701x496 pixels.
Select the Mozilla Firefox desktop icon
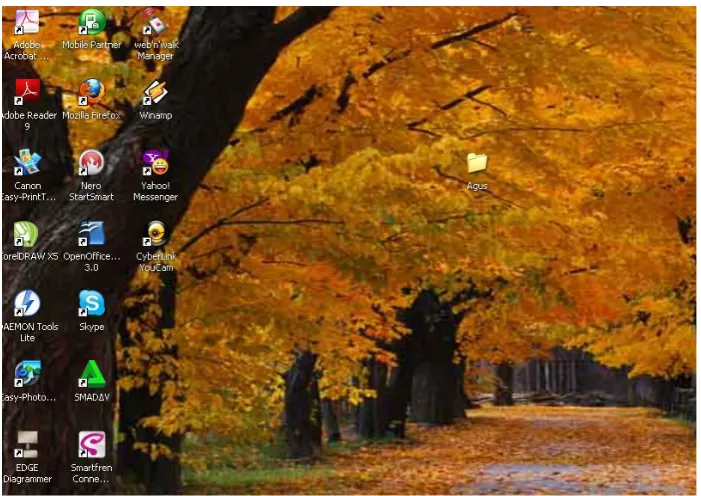pyautogui.click(x=92, y=92)
